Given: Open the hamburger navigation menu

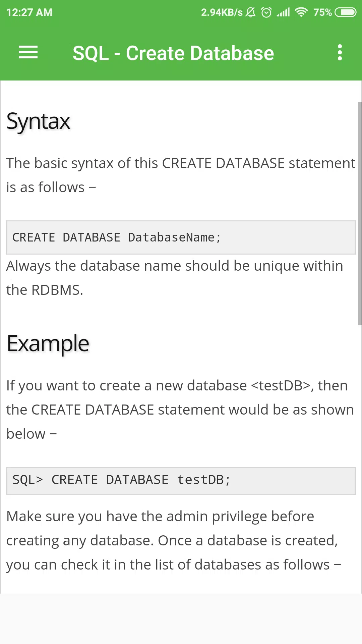Looking at the screenshot, I should tap(28, 53).
